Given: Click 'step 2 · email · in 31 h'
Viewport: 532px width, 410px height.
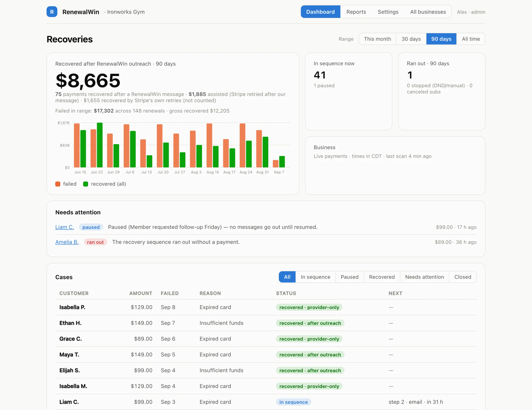Looking at the screenshot, I should tap(416, 402).
